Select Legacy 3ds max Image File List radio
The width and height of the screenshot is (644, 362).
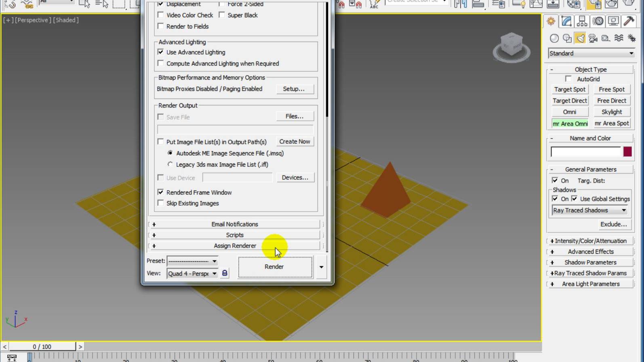170,164
